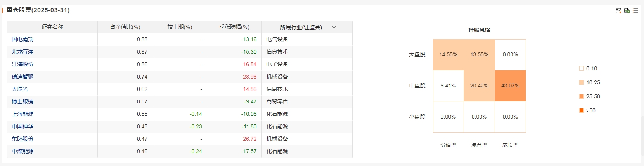Open stock link 江海股份
This screenshot has width=644, height=166.
tap(23, 64)
